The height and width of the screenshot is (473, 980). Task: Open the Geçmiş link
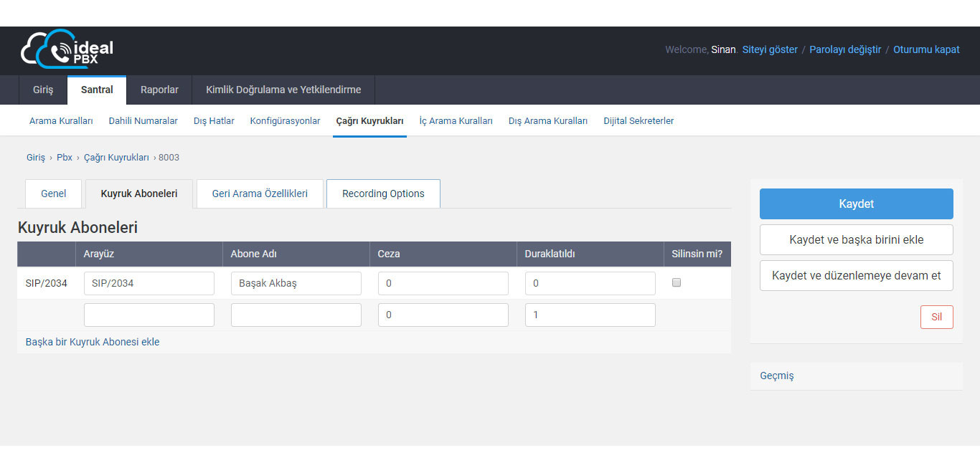click(777, 376)
